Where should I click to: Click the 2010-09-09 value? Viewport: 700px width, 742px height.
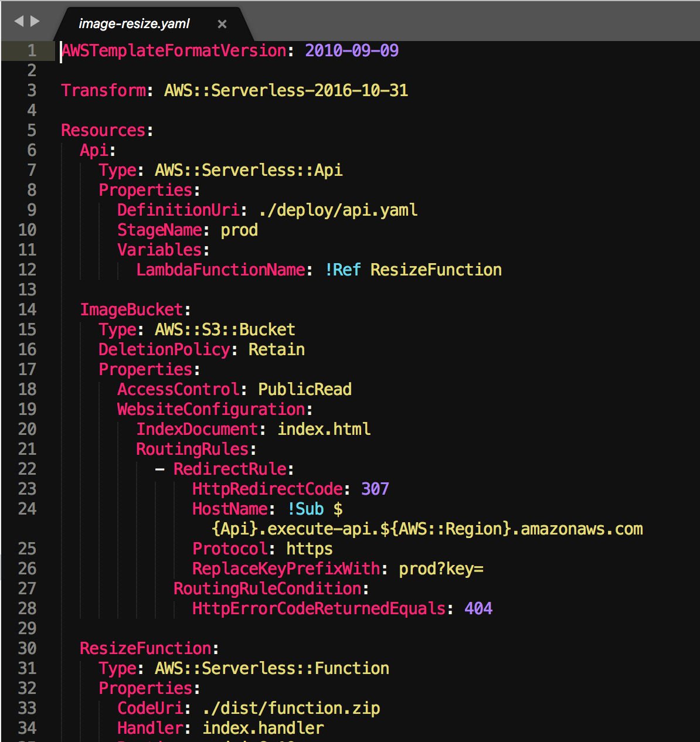click(x=352, y=50)
